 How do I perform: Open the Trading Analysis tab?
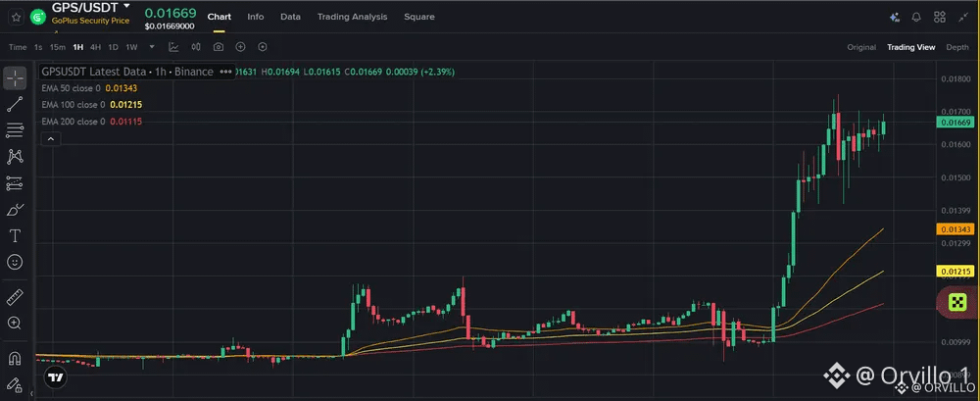pyautogui.click(x=352, y=17)
